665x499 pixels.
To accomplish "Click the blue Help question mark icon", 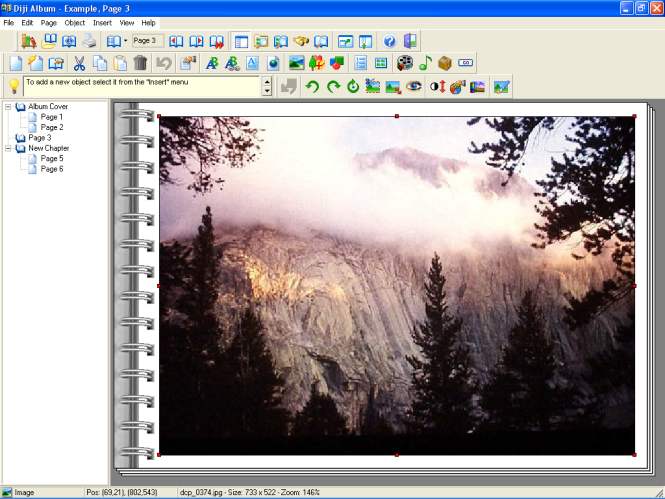I will (389, 41).
